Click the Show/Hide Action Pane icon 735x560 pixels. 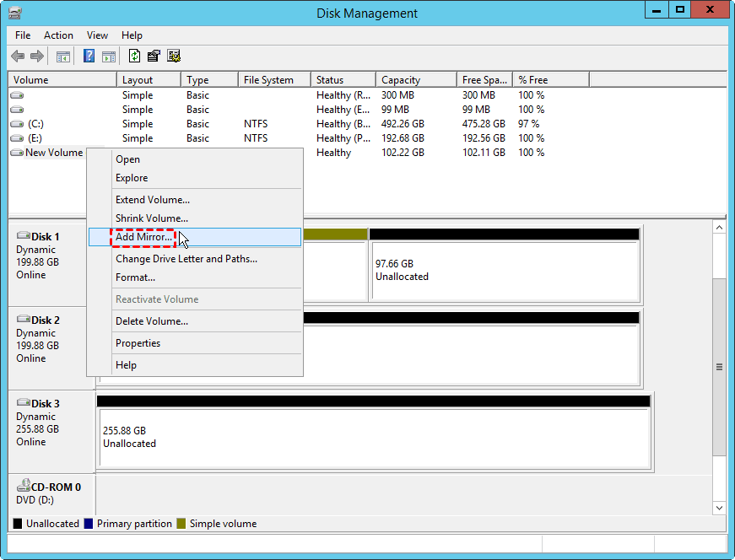click(108, 57)
